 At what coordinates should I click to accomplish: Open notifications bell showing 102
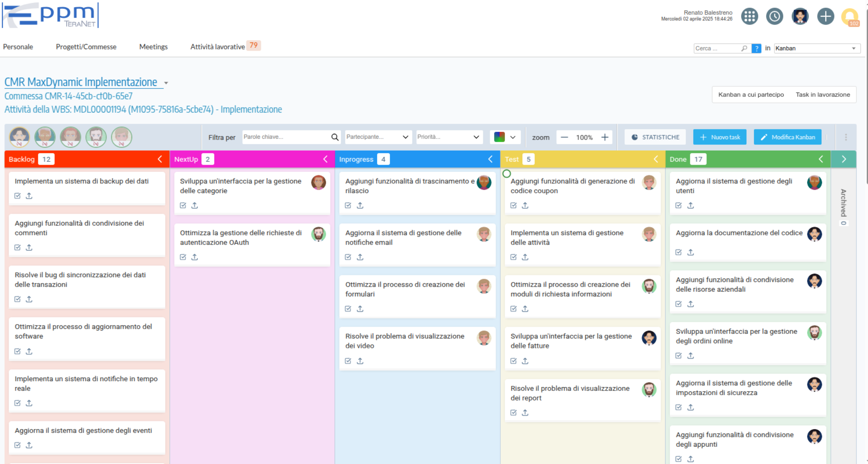pos(850,17)
